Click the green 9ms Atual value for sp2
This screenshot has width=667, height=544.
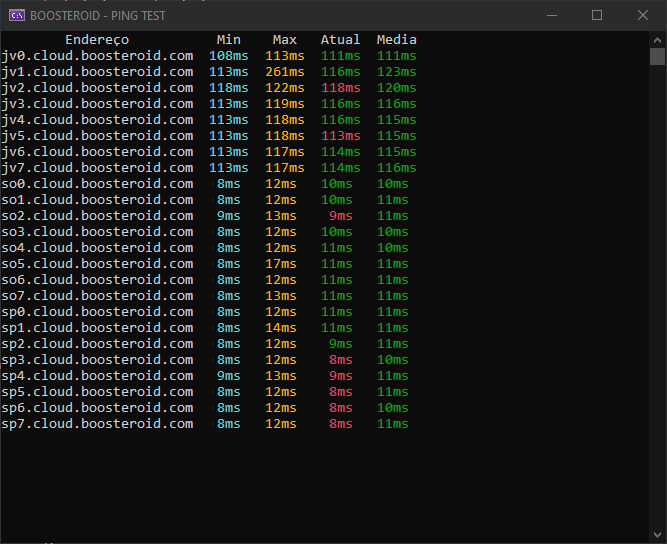tap(340, 344)
